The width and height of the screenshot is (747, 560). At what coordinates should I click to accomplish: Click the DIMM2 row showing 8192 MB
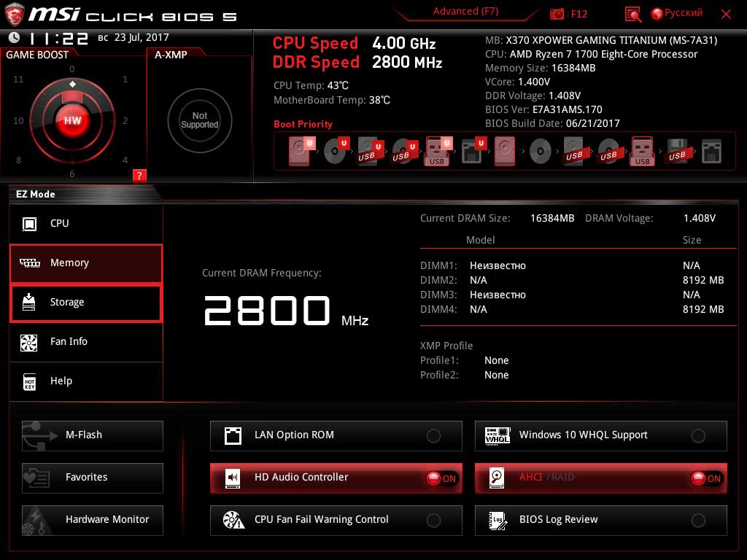pos(572,280)
